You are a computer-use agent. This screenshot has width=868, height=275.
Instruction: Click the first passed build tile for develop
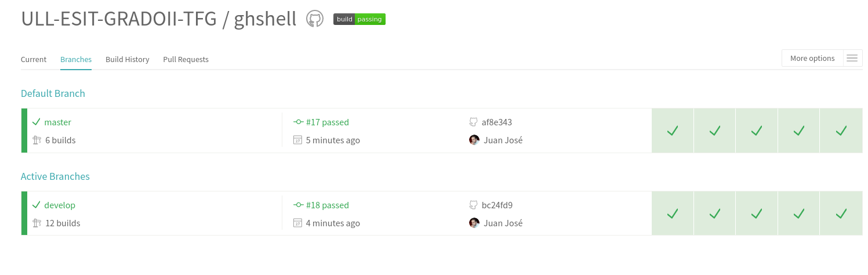[673, 214]
